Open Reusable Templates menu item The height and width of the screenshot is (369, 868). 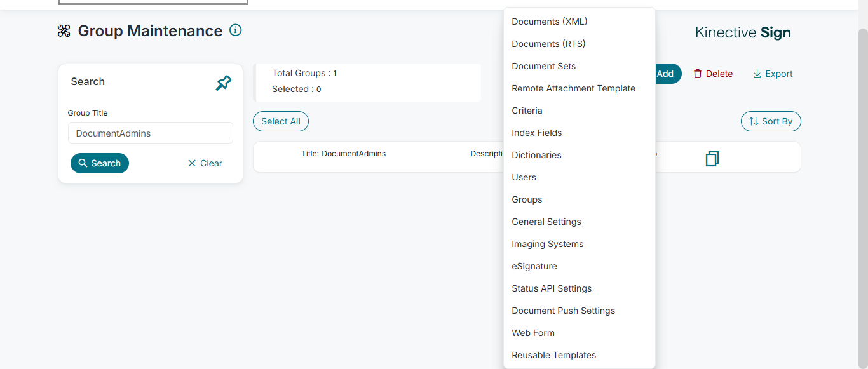[554, 355]
